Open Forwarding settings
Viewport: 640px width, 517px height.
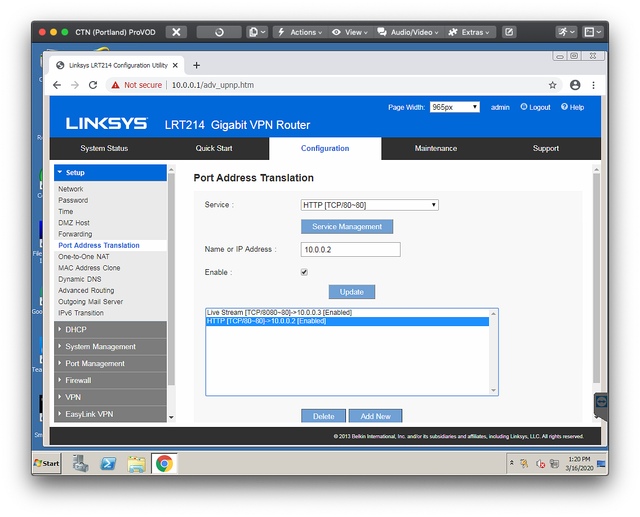point(75,234)
